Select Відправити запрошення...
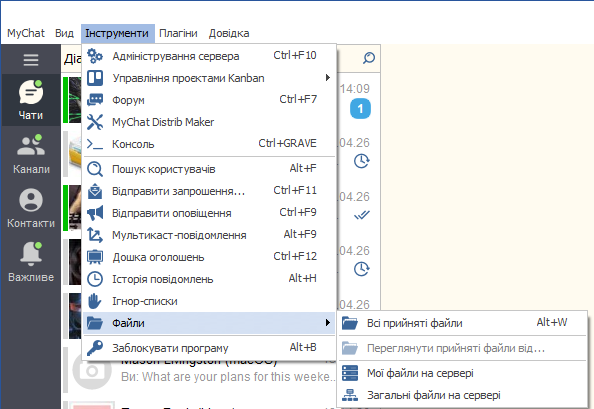The height and width of the screenshot is (409, 594). pyautogui.click(x=209, y=191)
